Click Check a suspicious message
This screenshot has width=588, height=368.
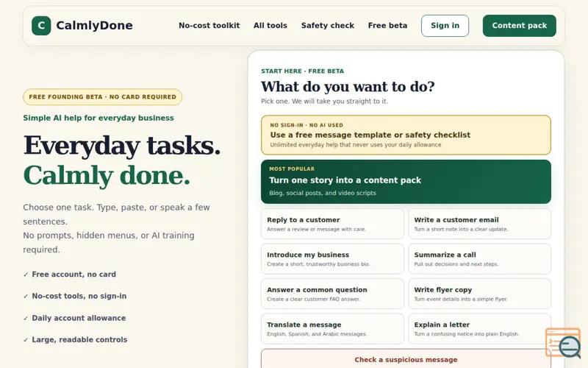point(406,359)
